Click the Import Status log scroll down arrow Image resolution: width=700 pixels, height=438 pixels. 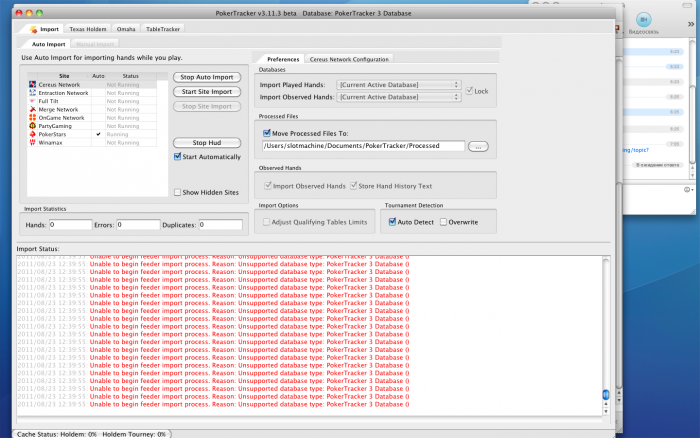pyautogui.click(x=606, y=412)
